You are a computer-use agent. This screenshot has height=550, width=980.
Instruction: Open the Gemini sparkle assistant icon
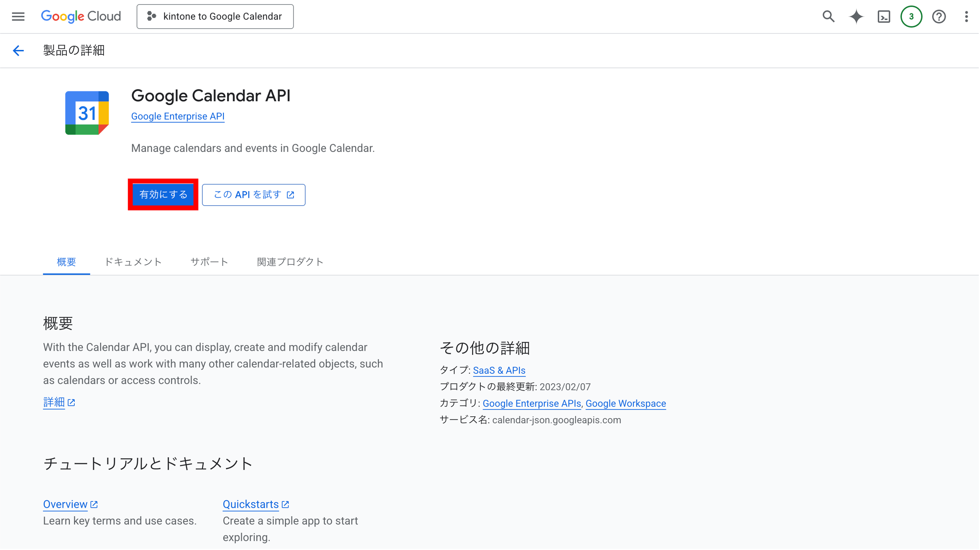(856, 16)
